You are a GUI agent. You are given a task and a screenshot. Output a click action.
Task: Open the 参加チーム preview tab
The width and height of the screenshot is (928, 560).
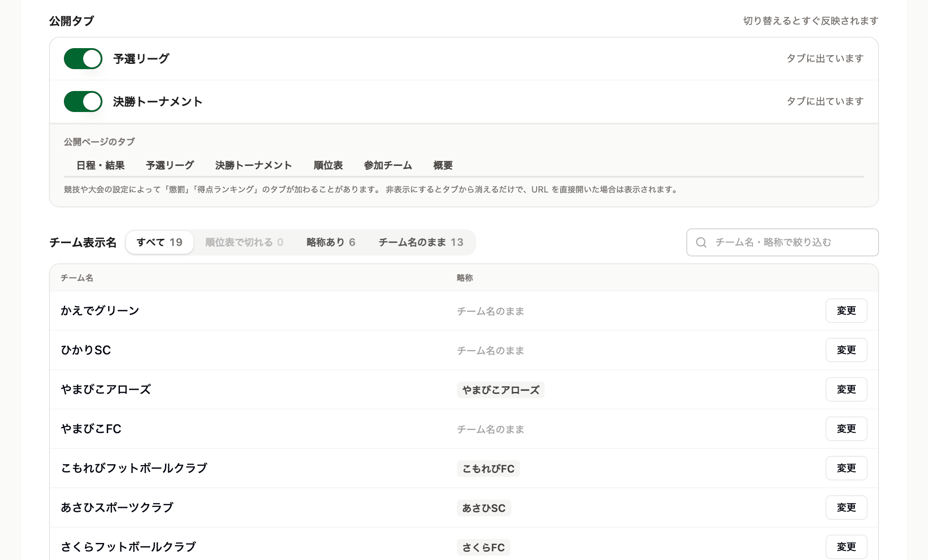click(x=388, y=165)
